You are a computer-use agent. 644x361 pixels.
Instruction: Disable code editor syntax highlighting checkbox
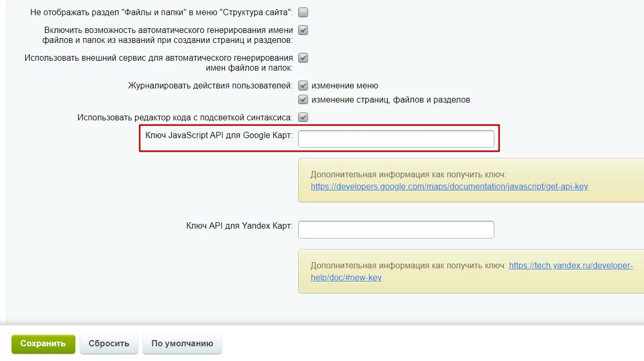(x=303, y=117)
